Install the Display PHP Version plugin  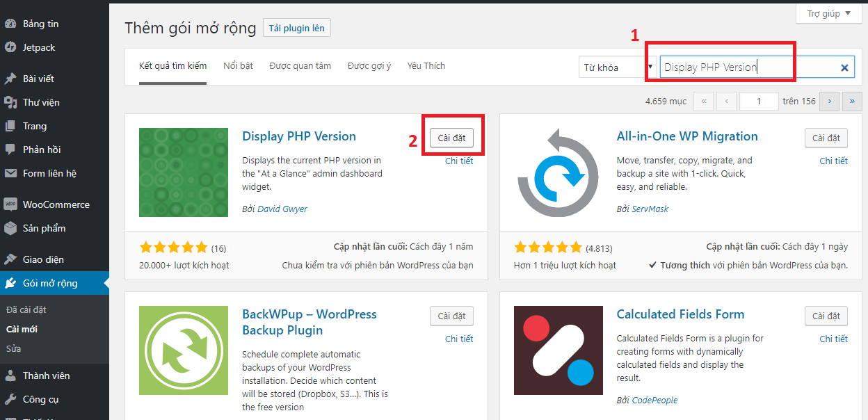(451, 138)
